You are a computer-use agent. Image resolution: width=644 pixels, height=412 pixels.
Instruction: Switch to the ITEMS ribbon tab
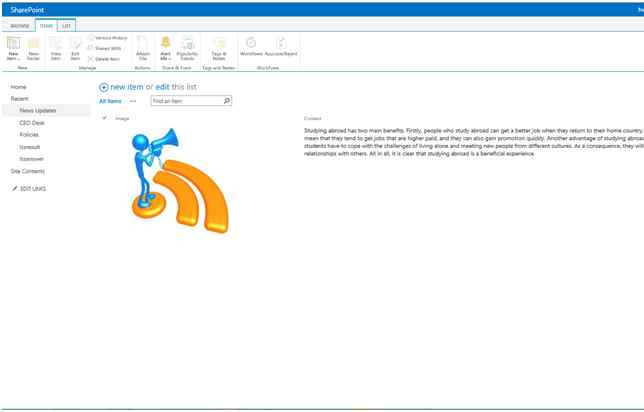[x=46, y=26]
